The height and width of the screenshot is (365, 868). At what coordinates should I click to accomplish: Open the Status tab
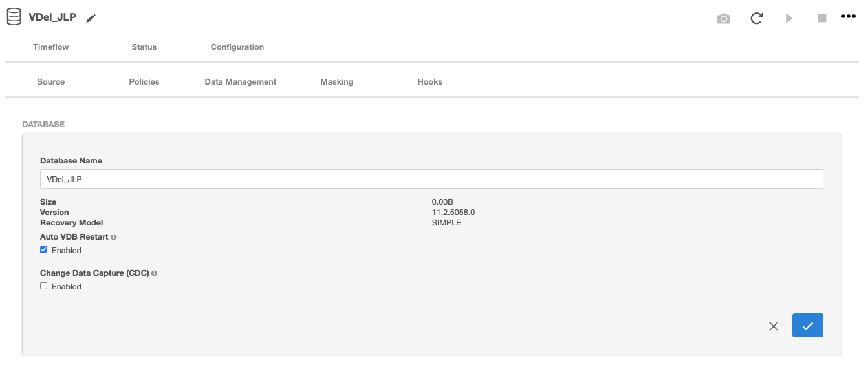click(144, 47)
